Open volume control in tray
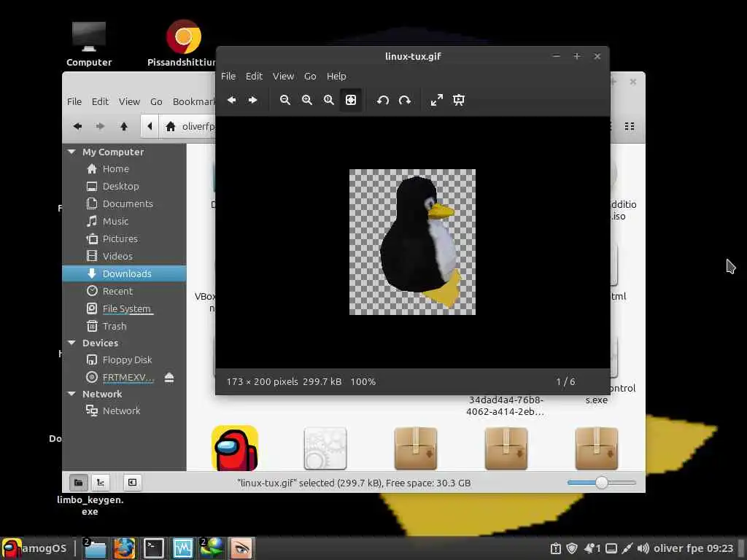Image resolution: width=747 pixels, height=560 pixels. 643,548
